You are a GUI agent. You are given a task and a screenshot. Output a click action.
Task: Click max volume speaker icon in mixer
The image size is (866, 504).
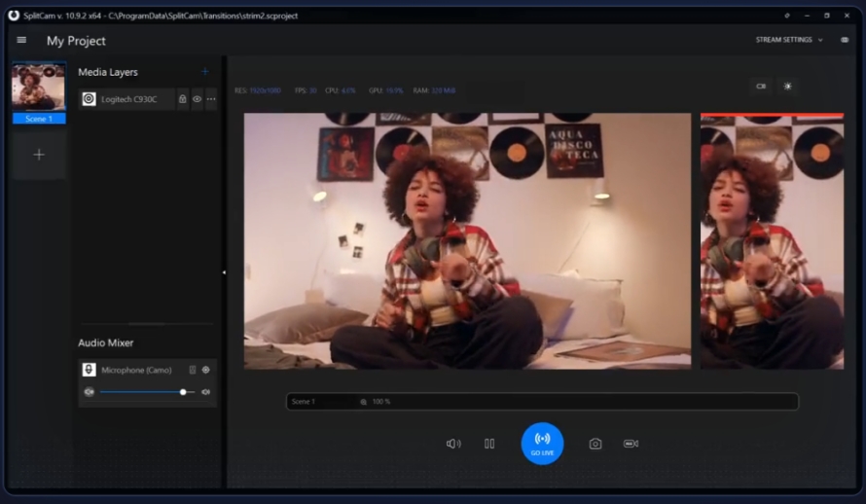tap(205, 392)
